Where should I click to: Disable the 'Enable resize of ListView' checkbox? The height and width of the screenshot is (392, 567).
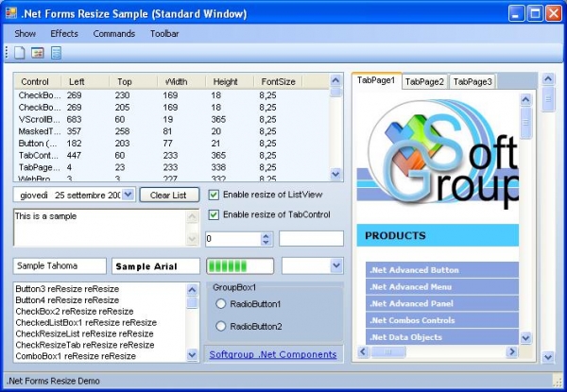tap(214, 195)
